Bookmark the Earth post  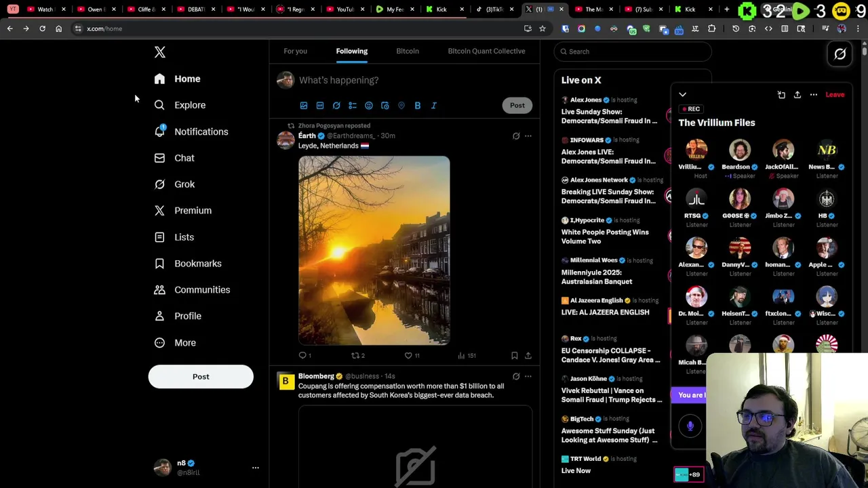515,355
